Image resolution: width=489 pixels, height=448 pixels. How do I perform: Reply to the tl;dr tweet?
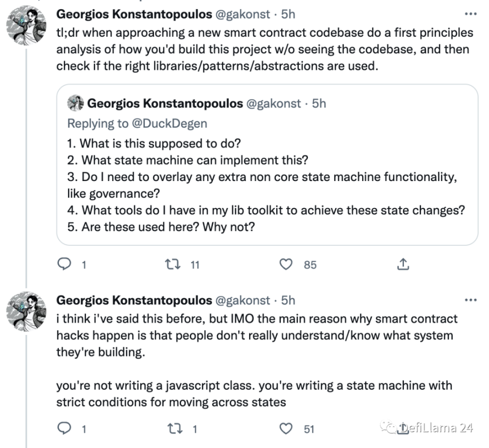pos(64,264)
